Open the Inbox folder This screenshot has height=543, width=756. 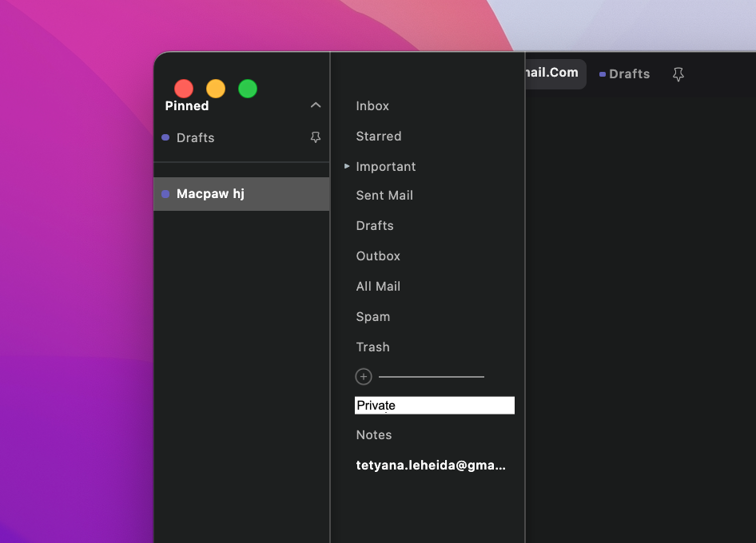372,105
